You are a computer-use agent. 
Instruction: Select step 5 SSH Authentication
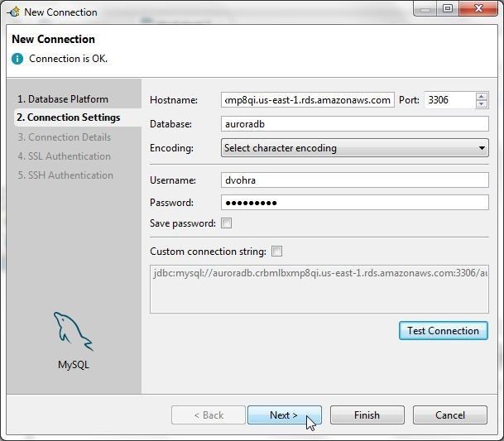coord(65,175)
